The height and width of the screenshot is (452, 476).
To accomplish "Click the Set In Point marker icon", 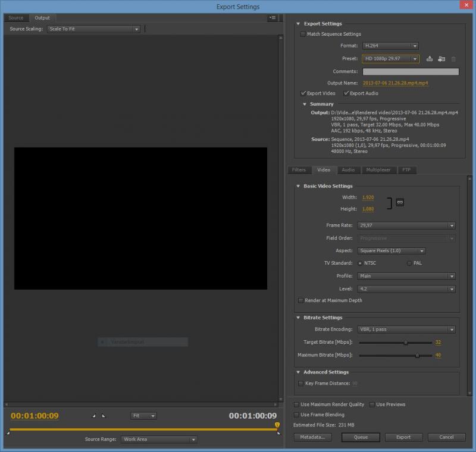I will 94,416.
